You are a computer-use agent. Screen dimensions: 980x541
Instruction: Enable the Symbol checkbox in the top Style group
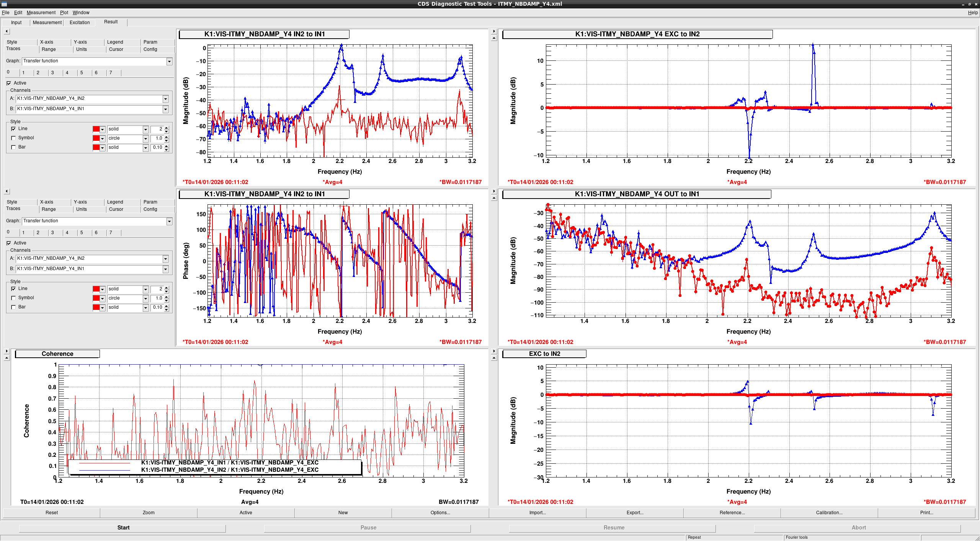click(x=14, y=138)
